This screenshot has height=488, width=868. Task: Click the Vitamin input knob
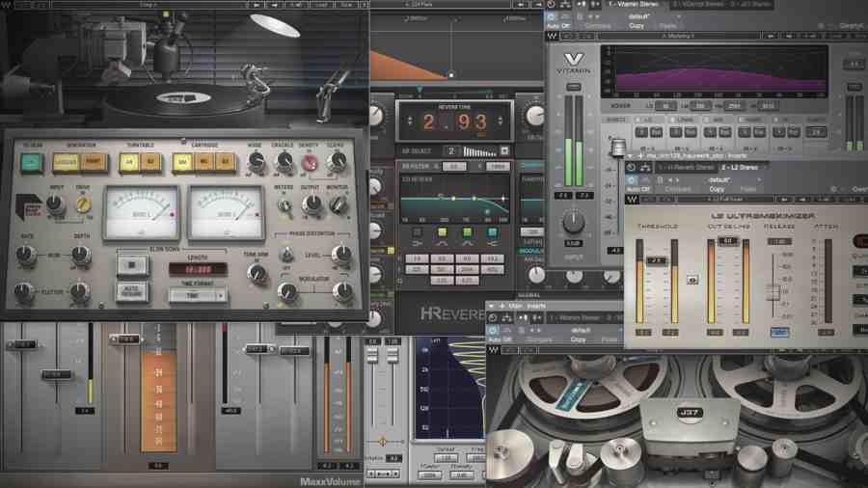click(574, 221)
